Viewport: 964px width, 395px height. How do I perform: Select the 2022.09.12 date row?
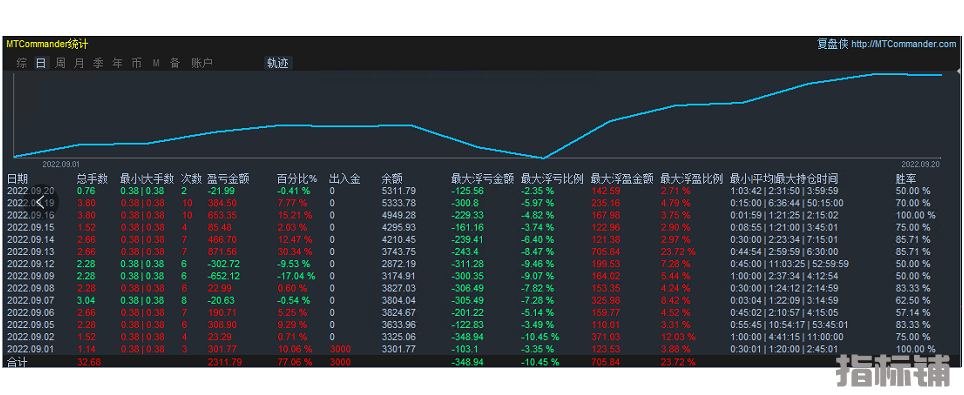point(31,263)
